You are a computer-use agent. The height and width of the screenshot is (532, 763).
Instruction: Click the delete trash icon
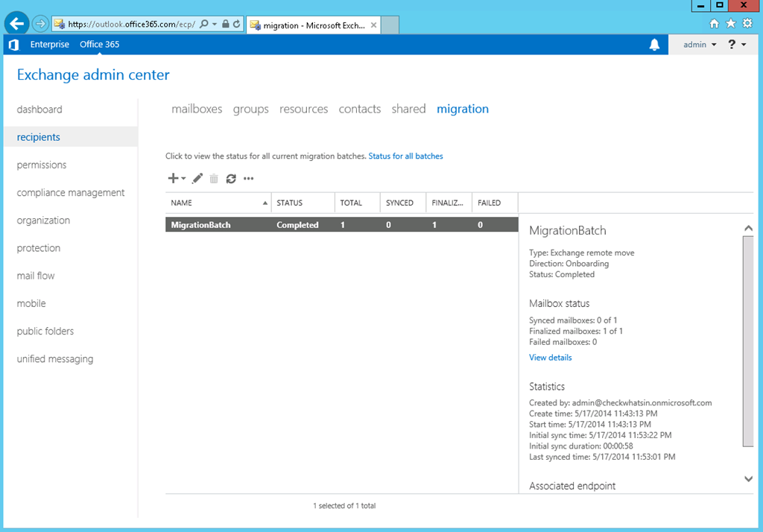[x=214, y=179]
